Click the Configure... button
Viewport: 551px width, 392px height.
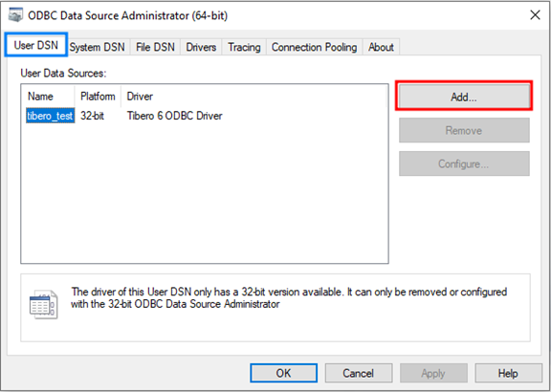click(x=464, y=163)
